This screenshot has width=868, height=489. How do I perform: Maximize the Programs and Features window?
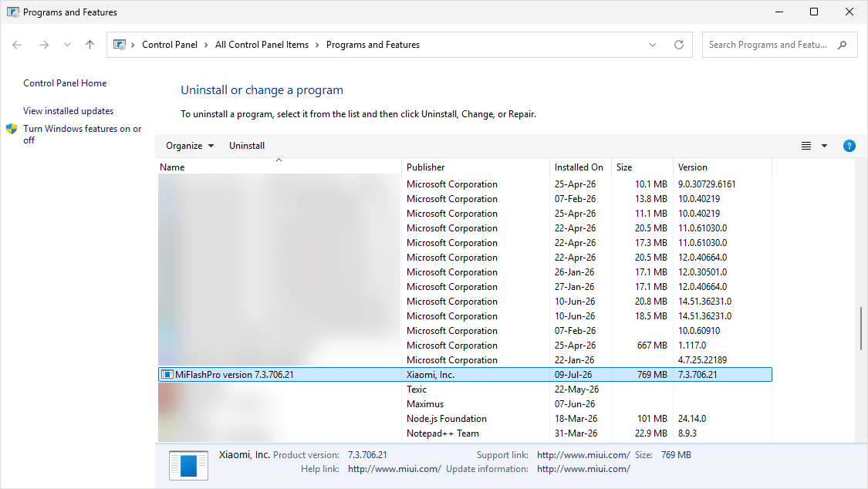click(814, 12)
